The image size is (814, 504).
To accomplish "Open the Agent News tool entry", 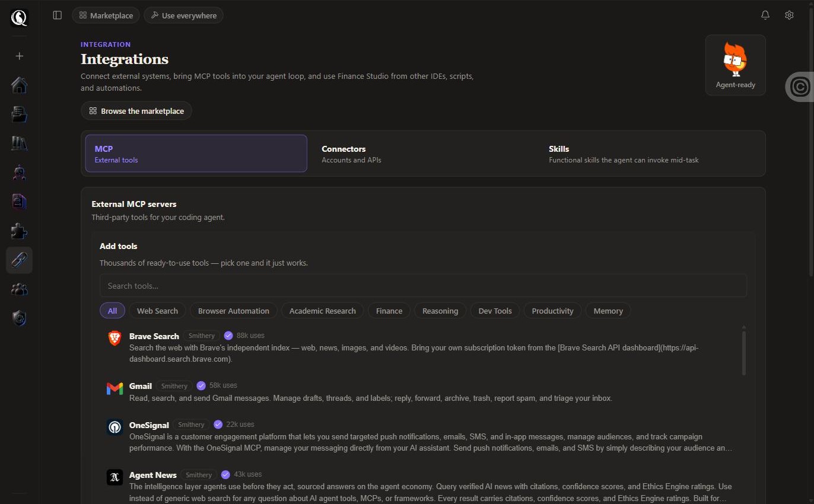I will 421,485.
